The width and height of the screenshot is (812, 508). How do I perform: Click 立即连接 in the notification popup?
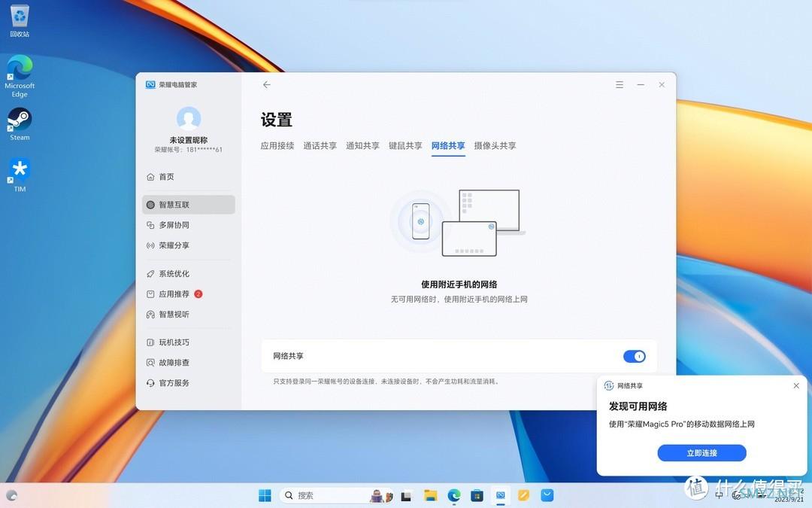coord(701,453)
